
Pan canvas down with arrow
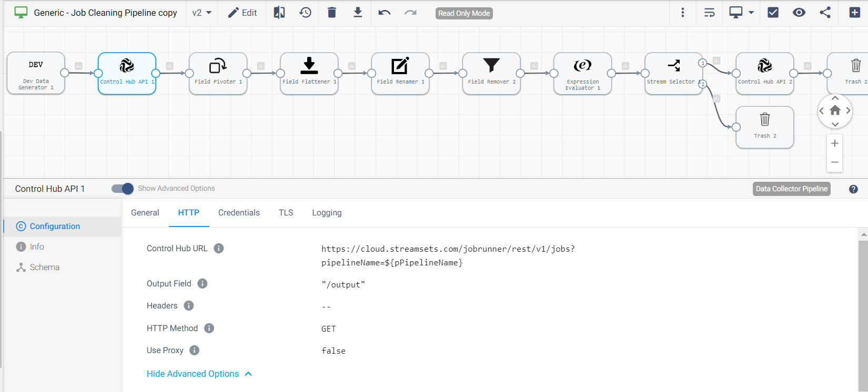coord(835,124)
